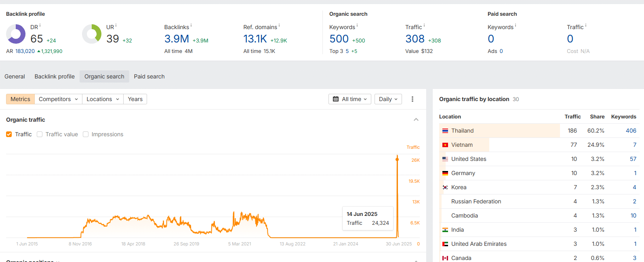Click the Keywords column header in location table
Viewport: 644px width, 262px height.
point(623,116)
